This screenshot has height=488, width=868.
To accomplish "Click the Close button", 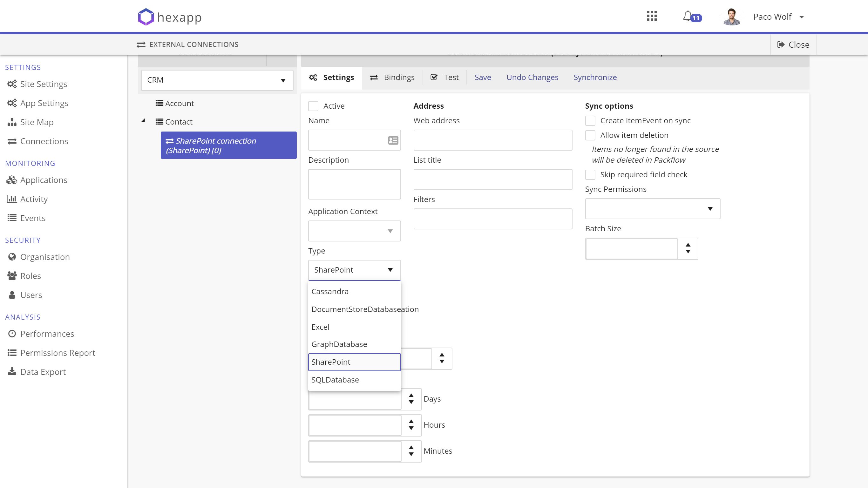I will click(793, 44).
